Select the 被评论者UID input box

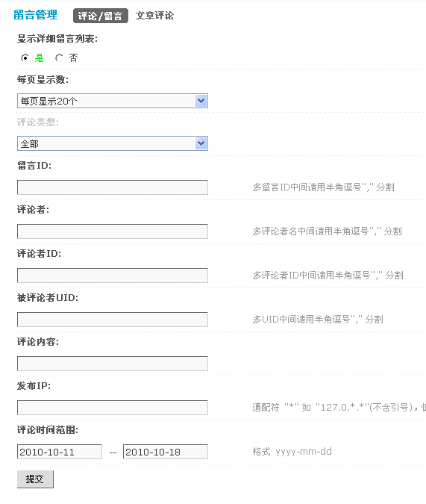[113, 320]
